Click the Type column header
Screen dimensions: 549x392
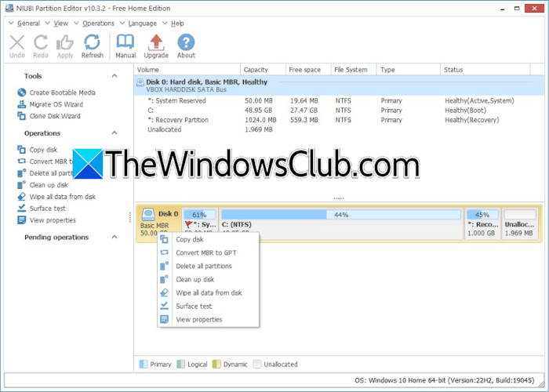point(409,70)
